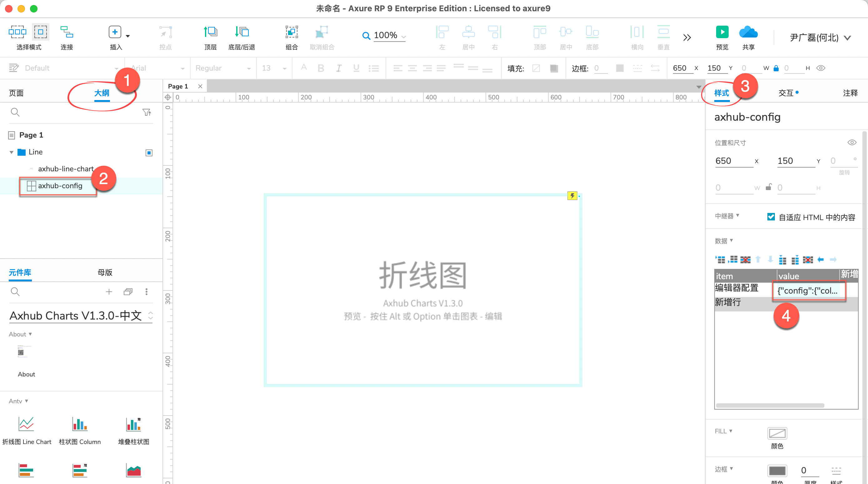Open the library folder icon
Screen dimensions: 868x484
coord(128,292)
